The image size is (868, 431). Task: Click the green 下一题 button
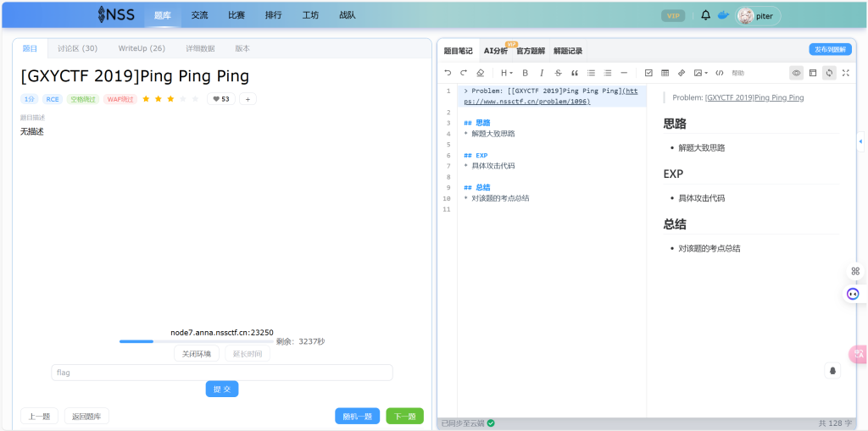coord(404,416)
